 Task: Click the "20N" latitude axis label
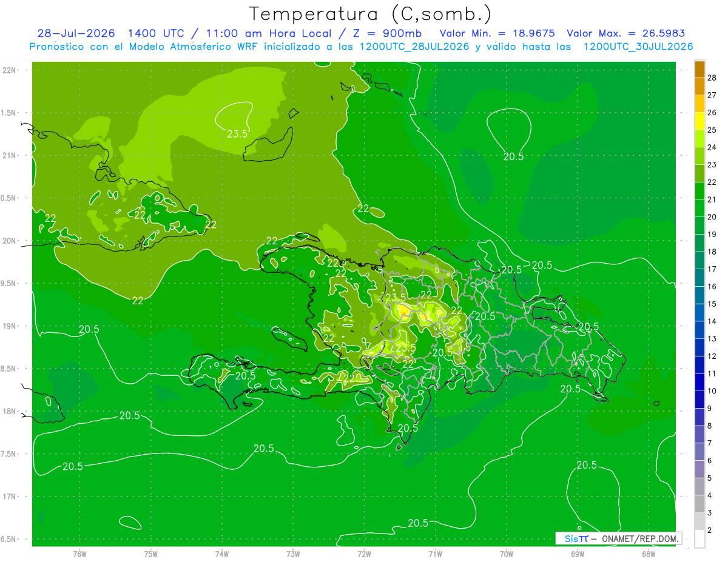click(10, 241)
